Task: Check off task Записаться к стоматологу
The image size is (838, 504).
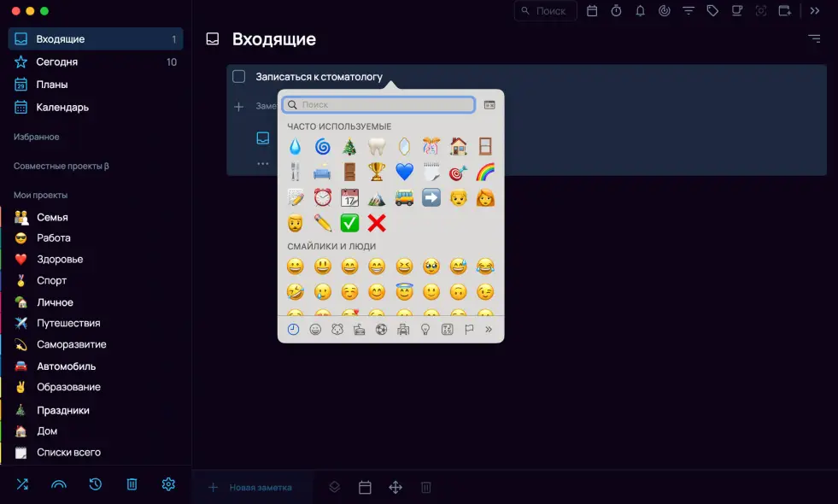Action: [x=239, y=77]
